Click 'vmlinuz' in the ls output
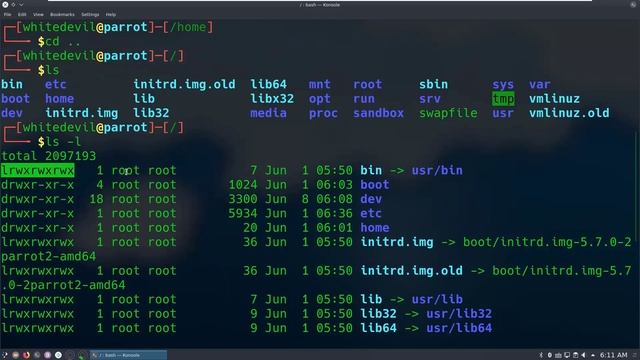 click(554, 98)
